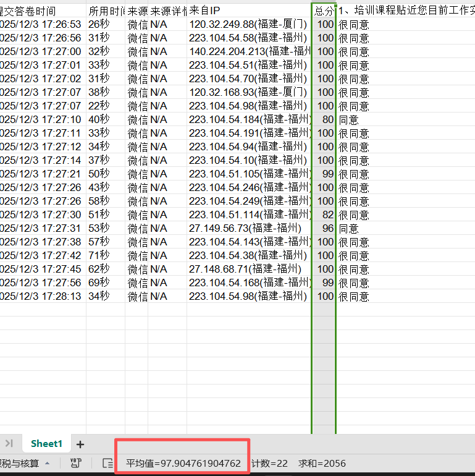Select the timestamp cell 17:28:13

coord(40,297)
